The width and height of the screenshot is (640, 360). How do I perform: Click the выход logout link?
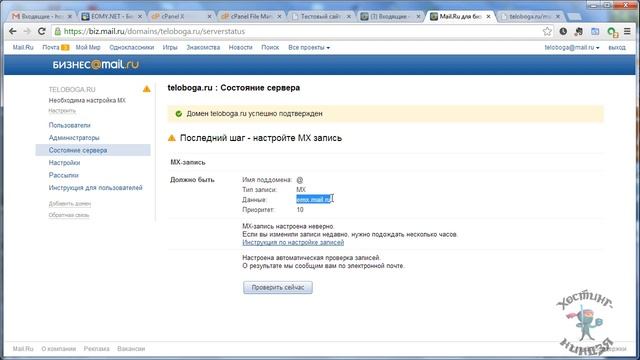coord(617,47)
